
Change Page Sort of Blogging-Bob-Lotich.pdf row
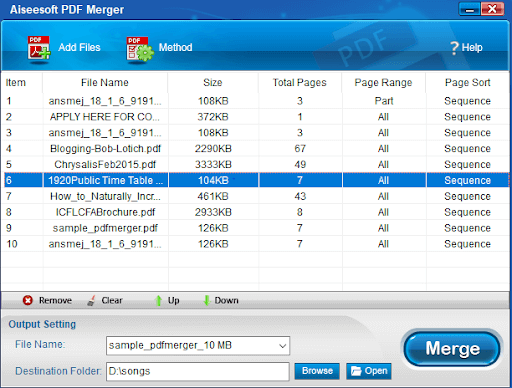(x=467, y=149)
